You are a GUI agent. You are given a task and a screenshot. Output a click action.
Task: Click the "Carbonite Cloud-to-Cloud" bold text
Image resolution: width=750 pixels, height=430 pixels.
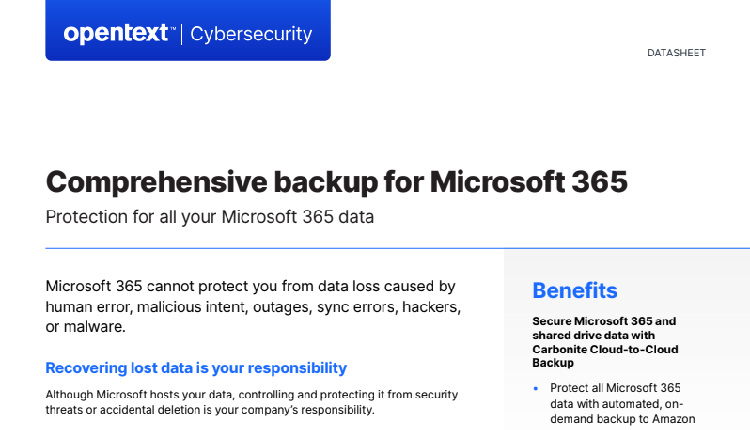pos(605,349)
